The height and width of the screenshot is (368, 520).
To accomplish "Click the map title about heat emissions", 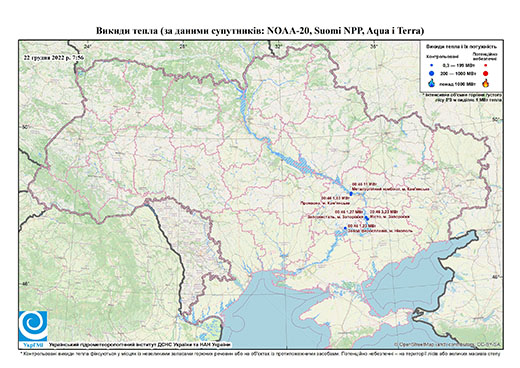I will coord(260,31).
